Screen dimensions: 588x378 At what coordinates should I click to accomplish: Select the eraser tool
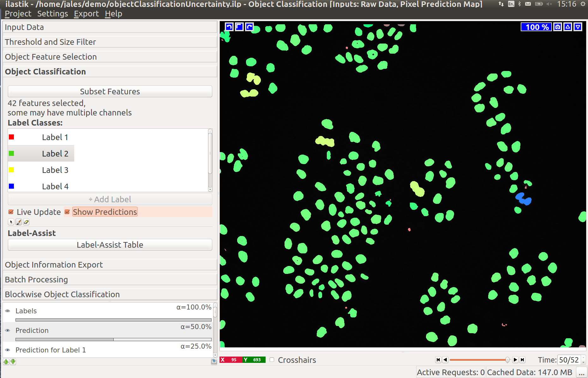coord(26,222)
